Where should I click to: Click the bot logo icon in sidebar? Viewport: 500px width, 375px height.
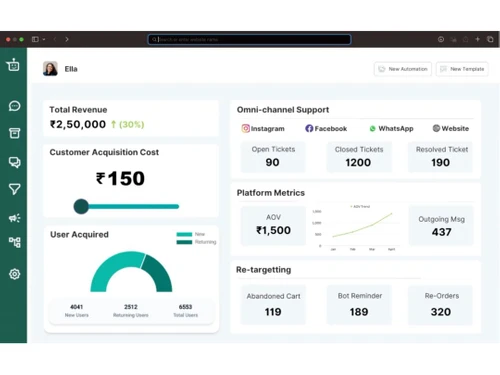point(13,65)
